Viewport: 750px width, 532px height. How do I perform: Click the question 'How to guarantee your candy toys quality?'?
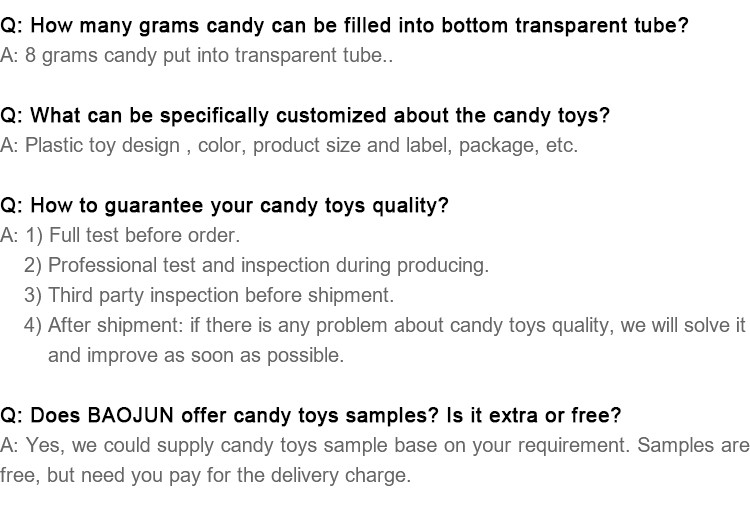pos(224,205)
